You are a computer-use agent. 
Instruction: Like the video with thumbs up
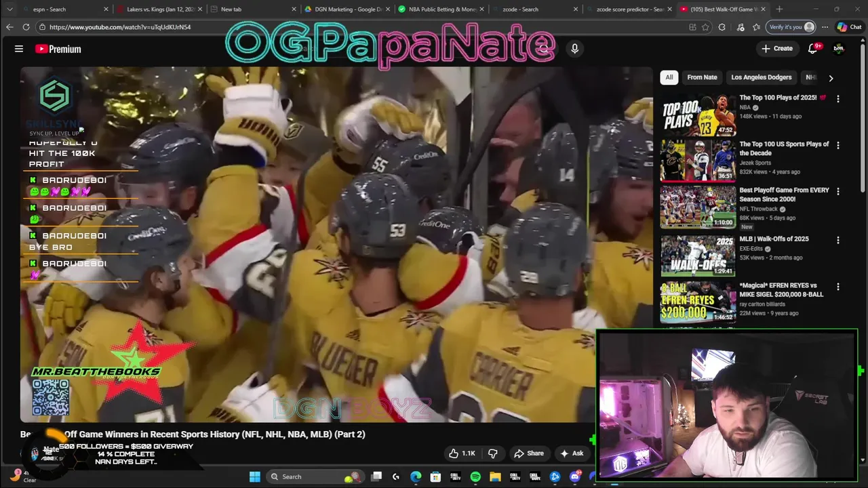click(x=461, y=453)
